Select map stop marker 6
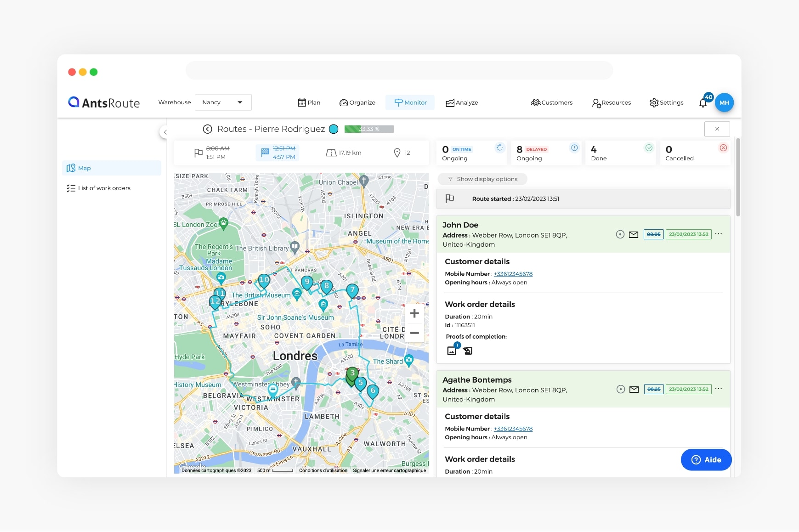799x532 pixels. pyautogui.click(x=373, y=391)
